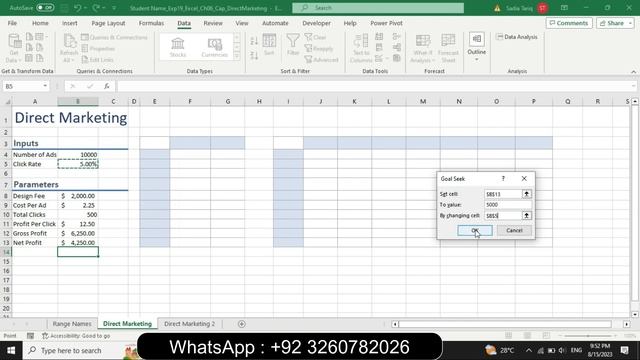Screen dimensions: 640x360
Task: Click OK in Goal Seek dialog
Action: (x=475, y=231)
